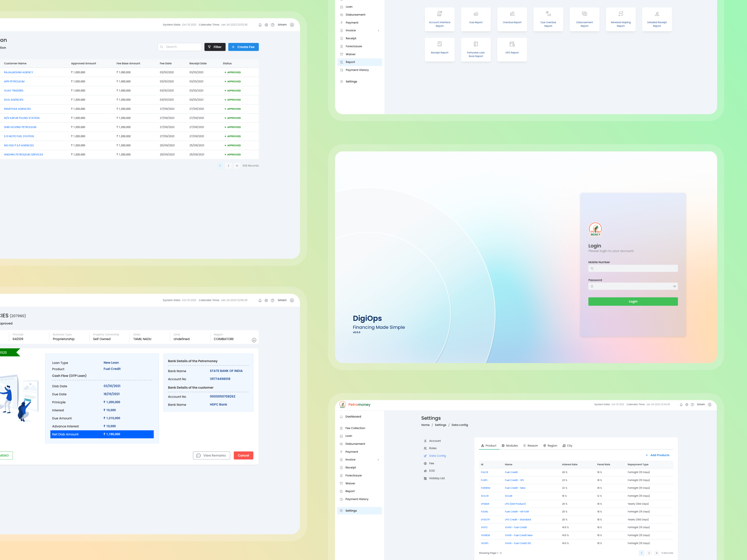Click the Create Fee button
The image size is (747, 560).
243,47
